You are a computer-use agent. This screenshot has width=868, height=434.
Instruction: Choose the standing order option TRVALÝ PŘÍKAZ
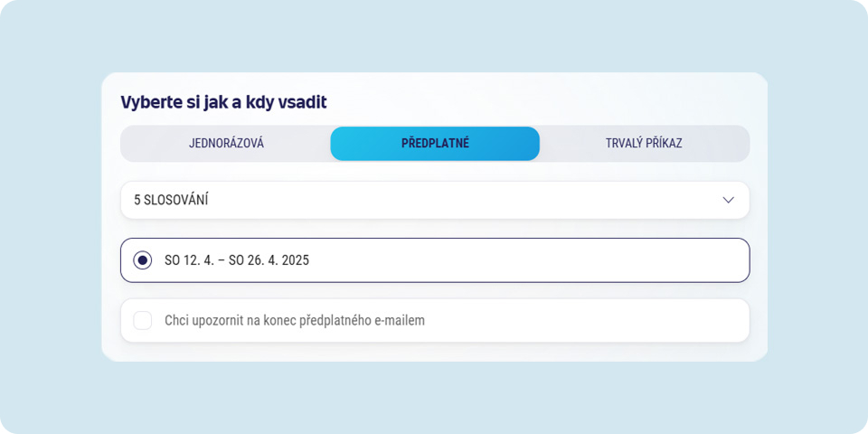(644, 143)
